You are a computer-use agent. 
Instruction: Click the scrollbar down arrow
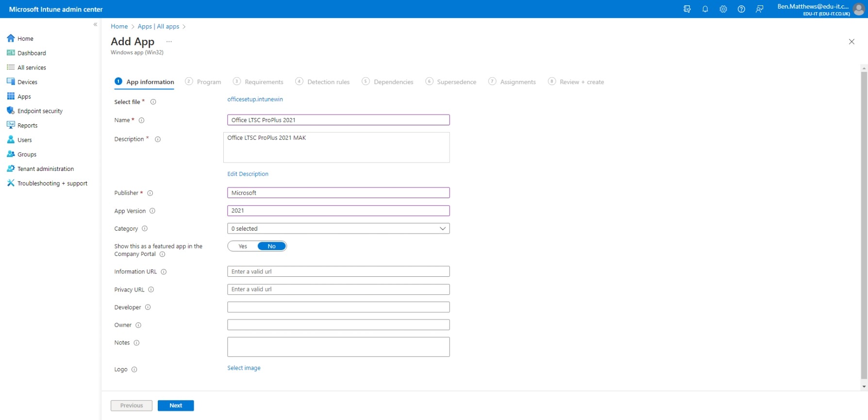[x=864, y=387]
